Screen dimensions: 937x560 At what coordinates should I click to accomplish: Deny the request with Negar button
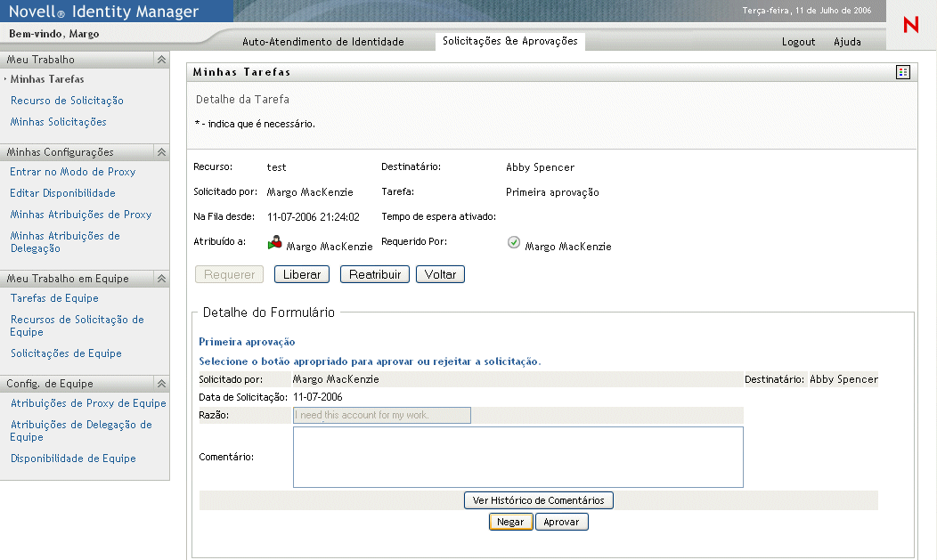[x=510, y=522]
